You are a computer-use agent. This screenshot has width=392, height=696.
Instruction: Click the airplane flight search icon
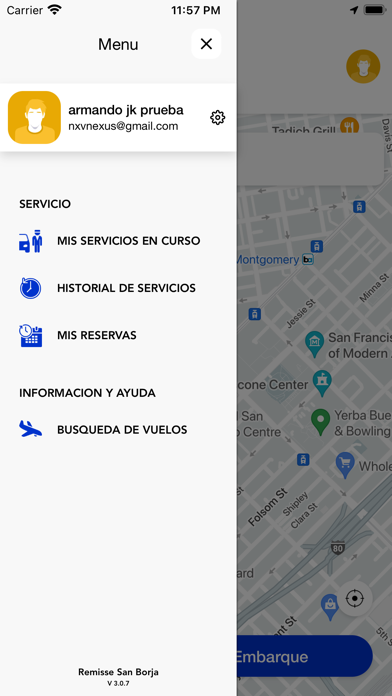click(31, 429)
